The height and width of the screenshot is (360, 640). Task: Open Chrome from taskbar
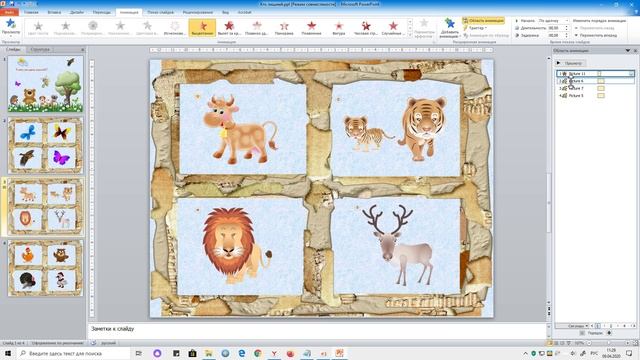[258, 353]
